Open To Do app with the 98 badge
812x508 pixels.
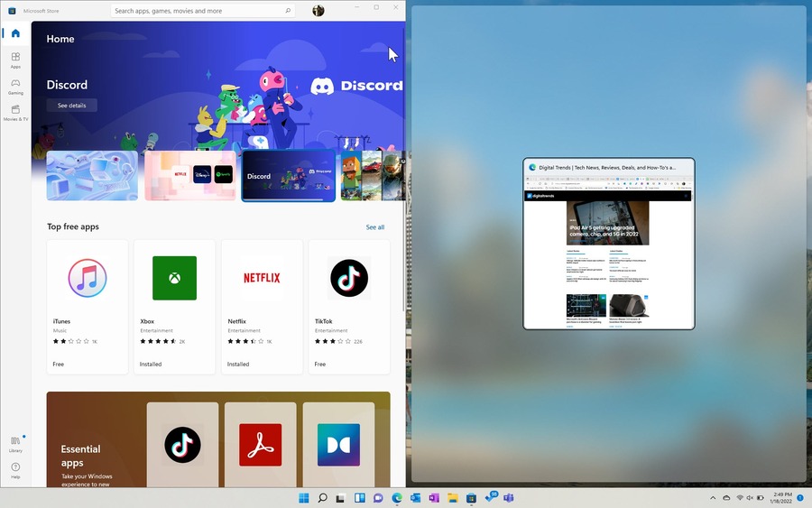coord(491,497)
